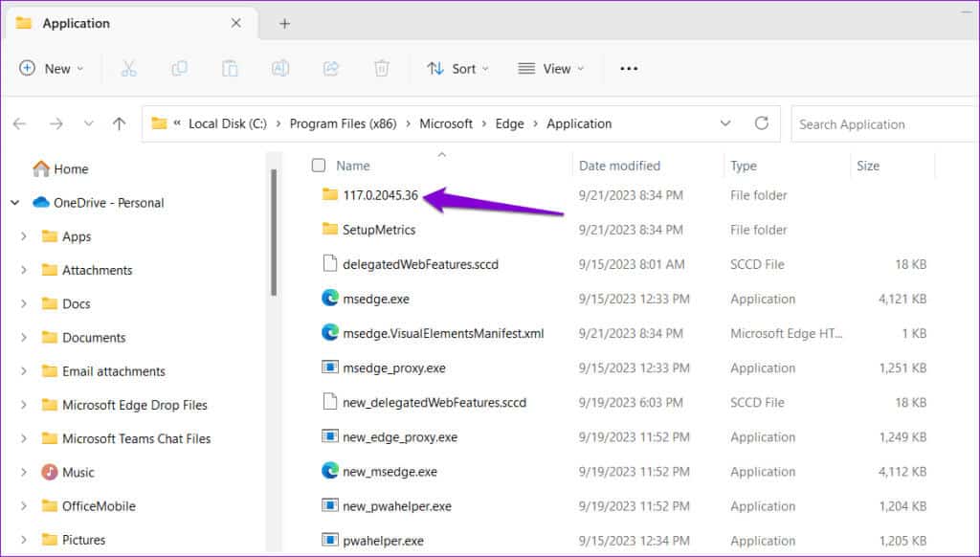Viewport: 980px width, 557px height.
Task: Click the msedge.VisualElementsManifest.xml Edge icon
Action: (330, 333)
